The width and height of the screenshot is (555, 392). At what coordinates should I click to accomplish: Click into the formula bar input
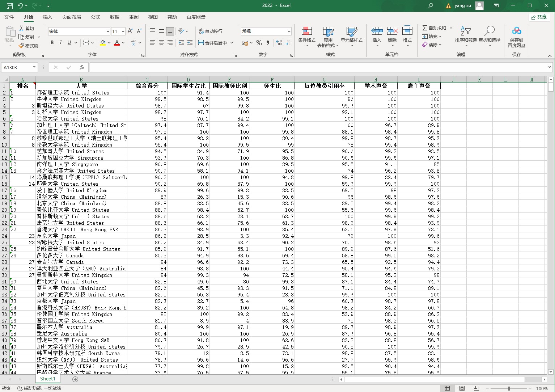[x=318, y=67]
